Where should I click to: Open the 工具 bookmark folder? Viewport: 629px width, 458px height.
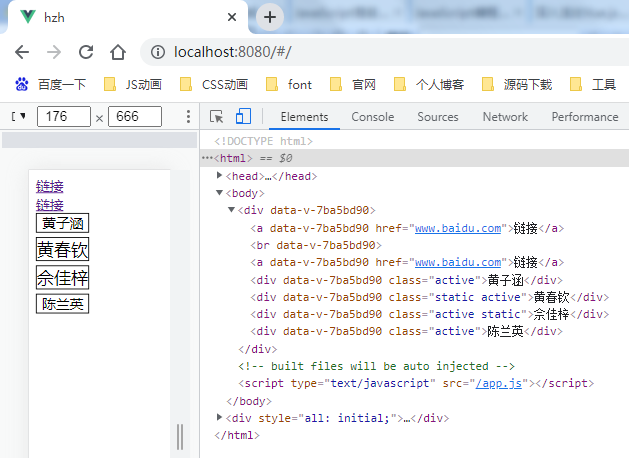click(x=593, y=85)
